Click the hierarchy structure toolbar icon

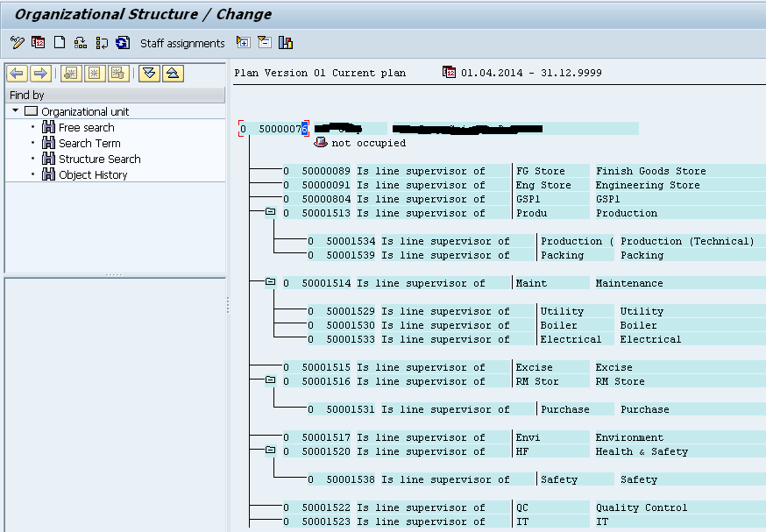81,43
